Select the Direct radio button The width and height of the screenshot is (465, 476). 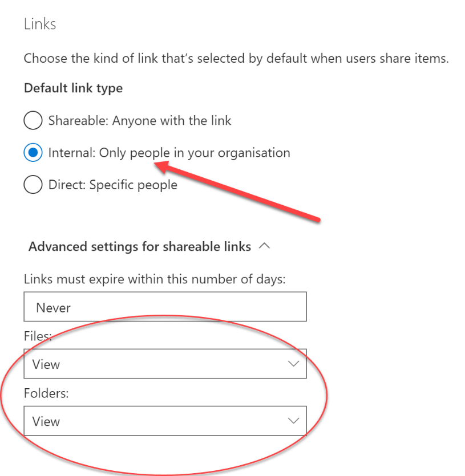coord(33,185)
